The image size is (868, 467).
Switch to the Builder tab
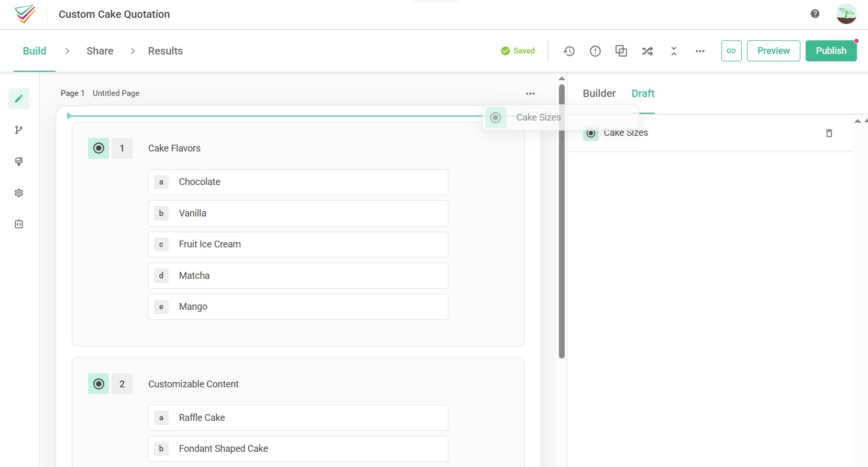tap(599, 93)
